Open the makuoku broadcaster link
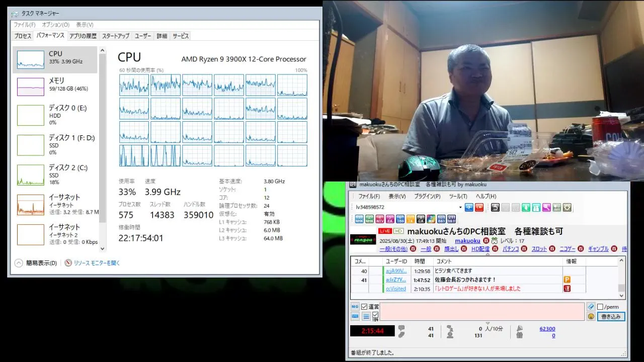The height and width of the screenshot is (362, 644). click(x=467, y=241)
